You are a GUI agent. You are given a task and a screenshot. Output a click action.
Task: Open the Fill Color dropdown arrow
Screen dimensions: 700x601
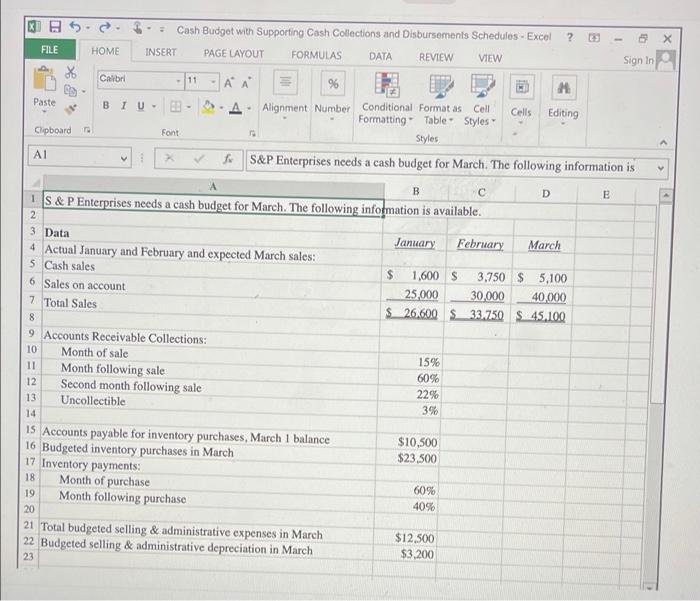221,107
